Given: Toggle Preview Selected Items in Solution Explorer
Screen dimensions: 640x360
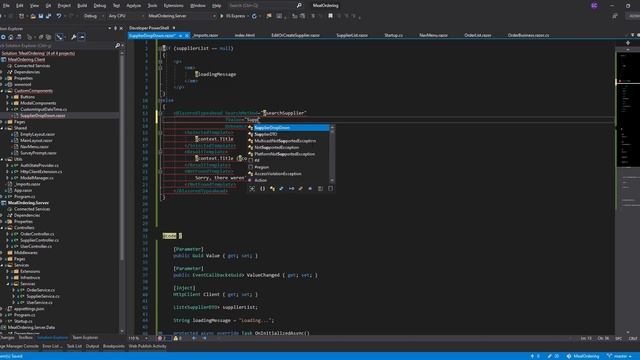Looking at the screenshot, I should coord(82,37).
